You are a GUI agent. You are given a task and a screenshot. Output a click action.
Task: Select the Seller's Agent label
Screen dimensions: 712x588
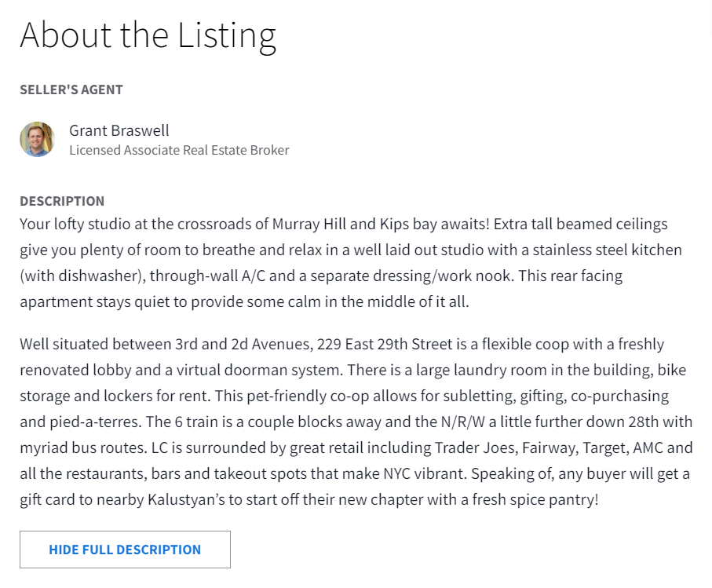pos(71,89)
